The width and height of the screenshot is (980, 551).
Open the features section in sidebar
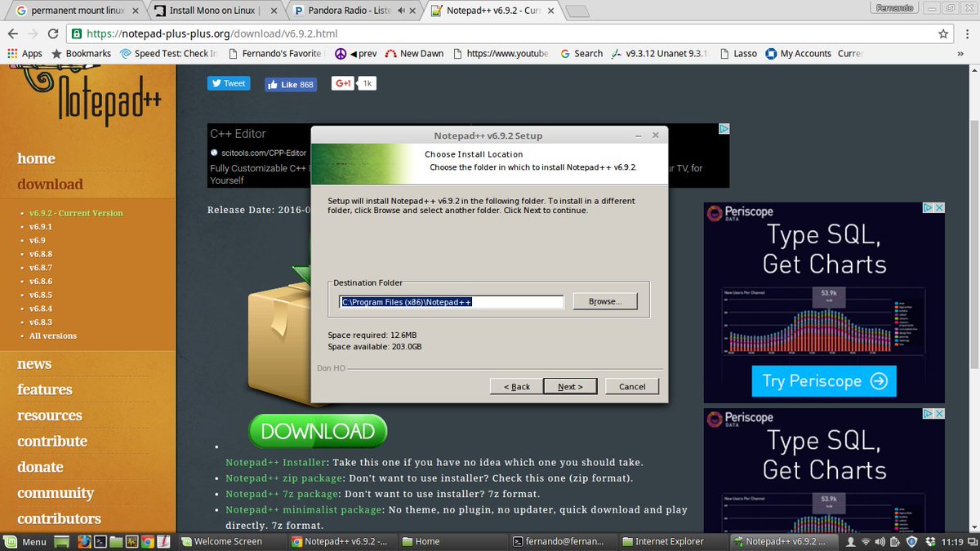45,389
